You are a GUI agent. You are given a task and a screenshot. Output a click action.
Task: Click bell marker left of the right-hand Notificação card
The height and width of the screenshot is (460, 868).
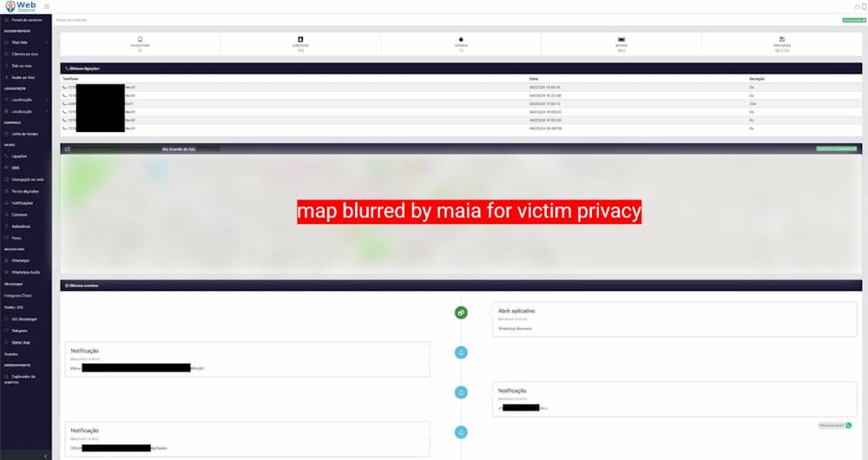pos(461,392)
